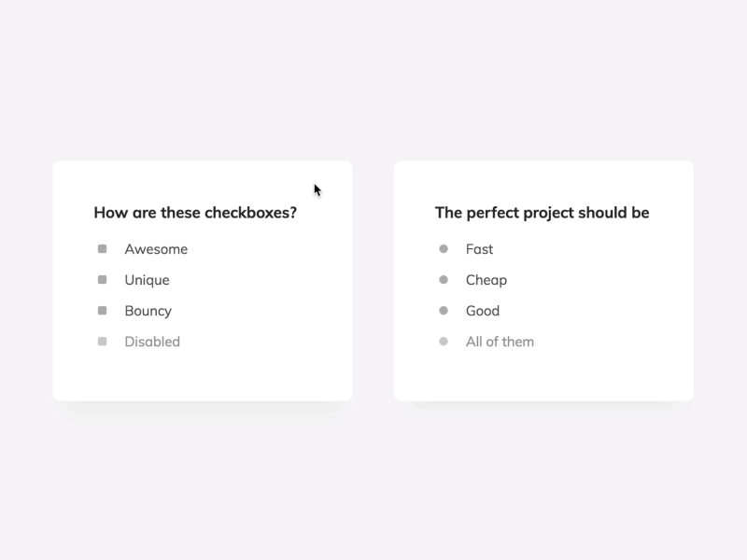Check the Bouncy checkbox

click(104, 310)
